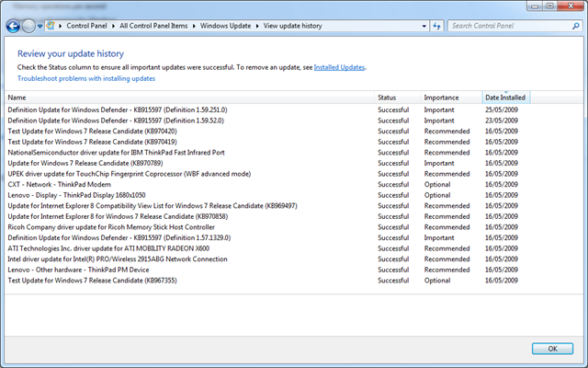Open Troubleshoot problems with installing updates

[86, 78]
